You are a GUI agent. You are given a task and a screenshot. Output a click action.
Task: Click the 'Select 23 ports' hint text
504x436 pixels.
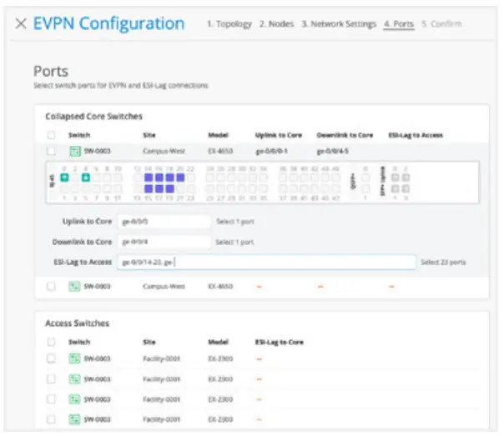[x=443, y=263]
